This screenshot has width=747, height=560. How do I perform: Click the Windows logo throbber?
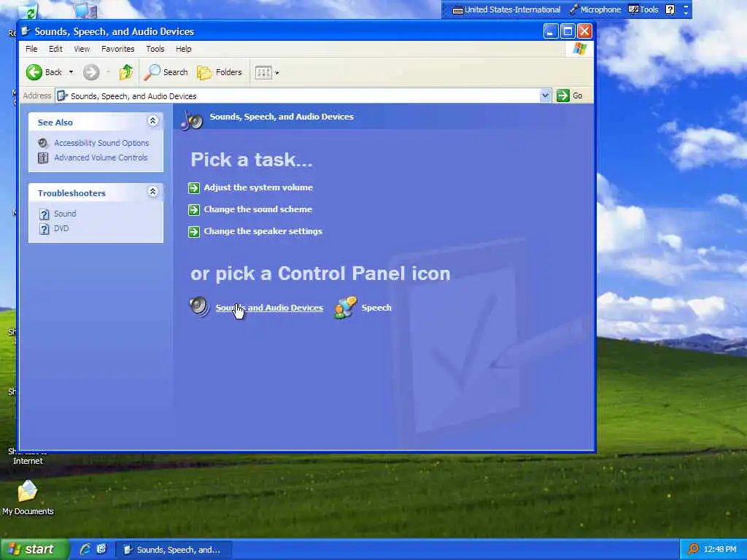579,49
